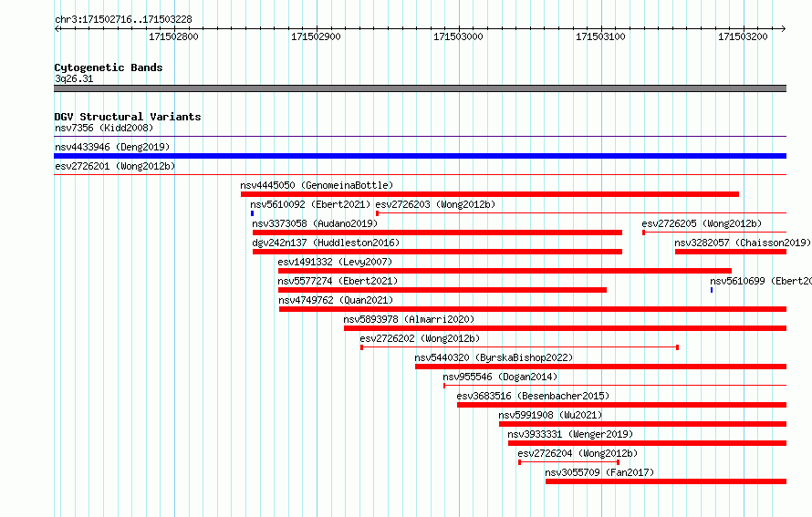Select esv2726202 (Wong2012b) variant label

click(420, 338)
